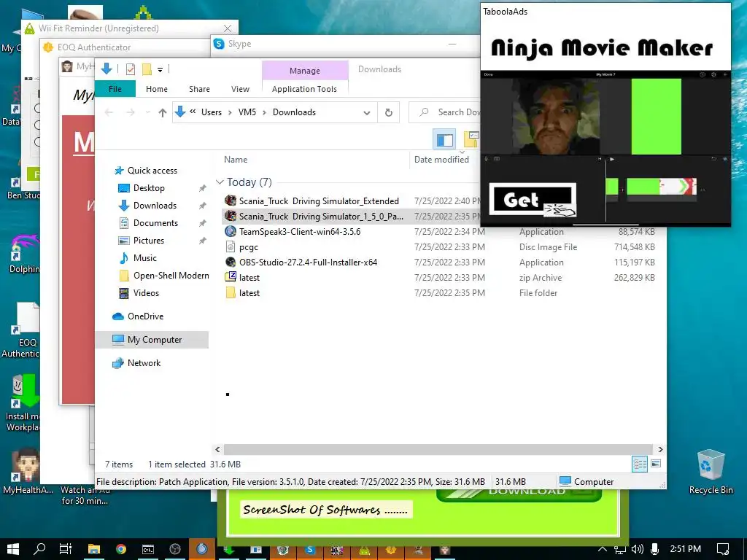Select Scania_Truck Driving Simulator_1_5_0_Pa... file
This screenshot has width=747, height=560.
pos(321,217)
